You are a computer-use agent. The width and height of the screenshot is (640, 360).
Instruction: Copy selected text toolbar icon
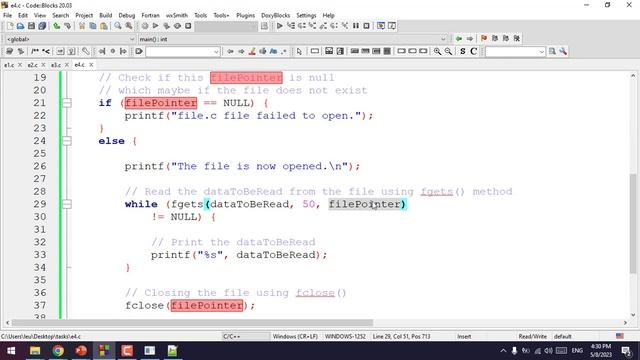coord(93,26)
